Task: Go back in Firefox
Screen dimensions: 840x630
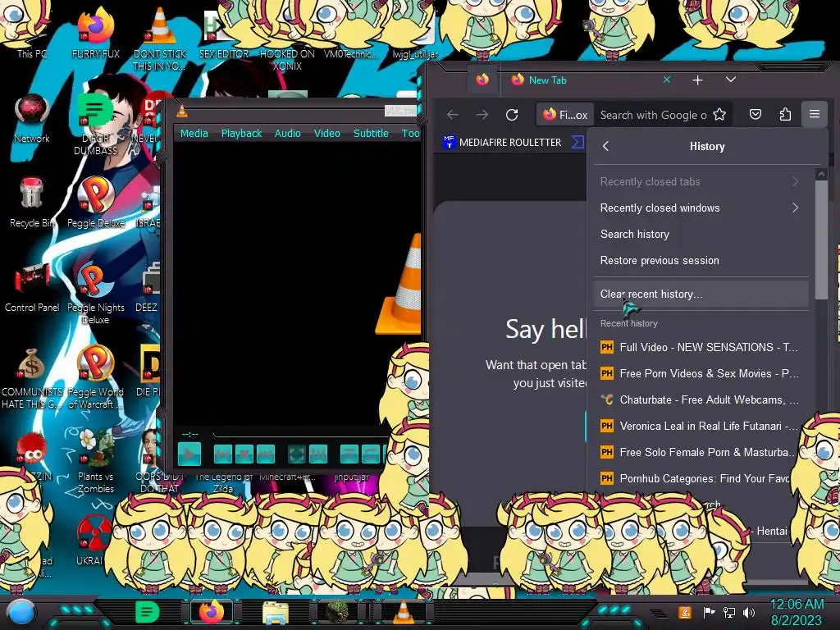Action: pyautogui.click(x=453, y=115)
